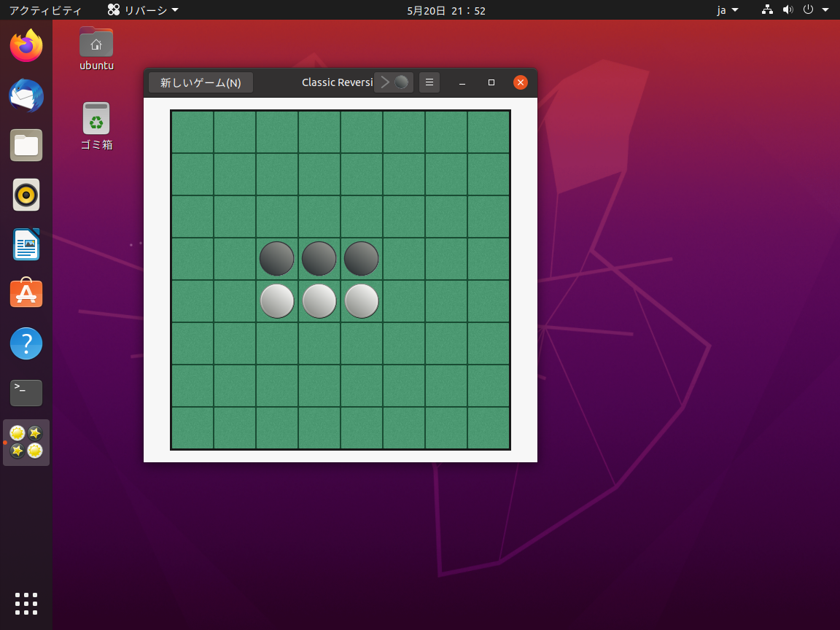Click the middle white disc
Viewport: 840px width, 630px height.
319,301
